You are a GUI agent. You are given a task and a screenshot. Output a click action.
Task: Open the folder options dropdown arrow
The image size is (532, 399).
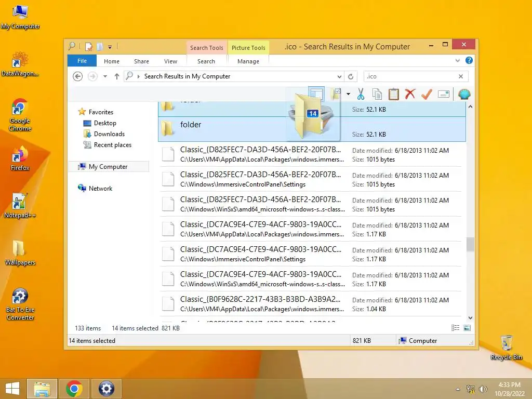click(x=348, y=94)
